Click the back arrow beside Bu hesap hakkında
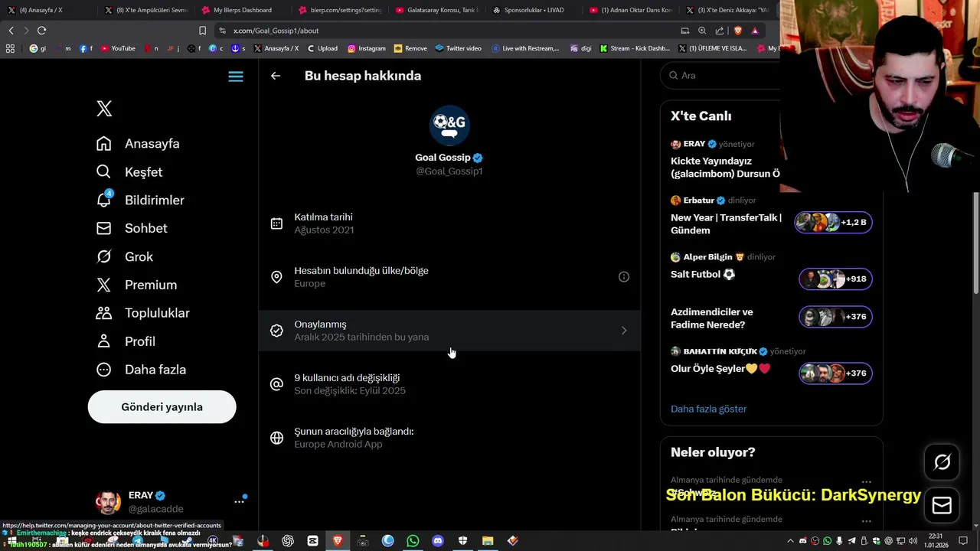 276,76
